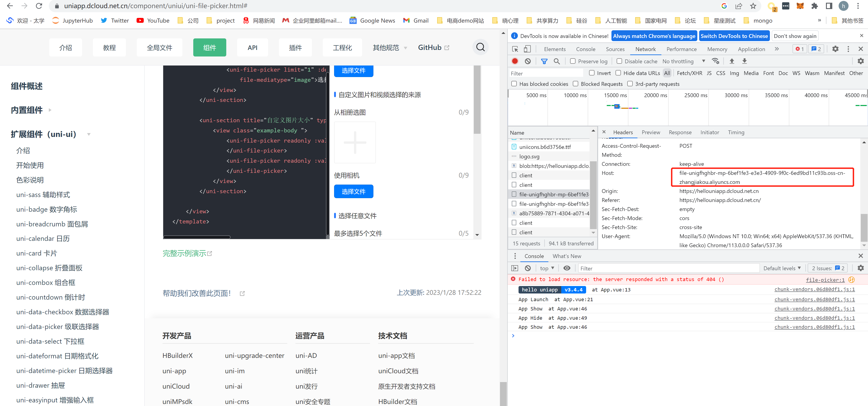Select the Img filter type
Image resolution: width=868 pixels, height=406 pixels.
pyautogui.click(x=734, y=73)
